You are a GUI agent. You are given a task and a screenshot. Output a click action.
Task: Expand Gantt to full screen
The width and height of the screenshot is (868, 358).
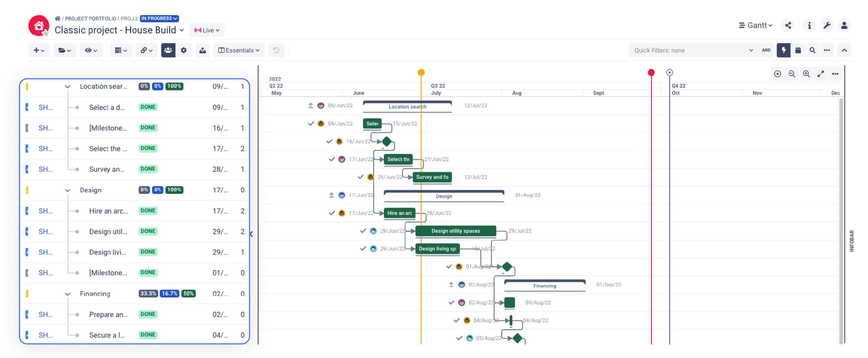click(821, 74)
